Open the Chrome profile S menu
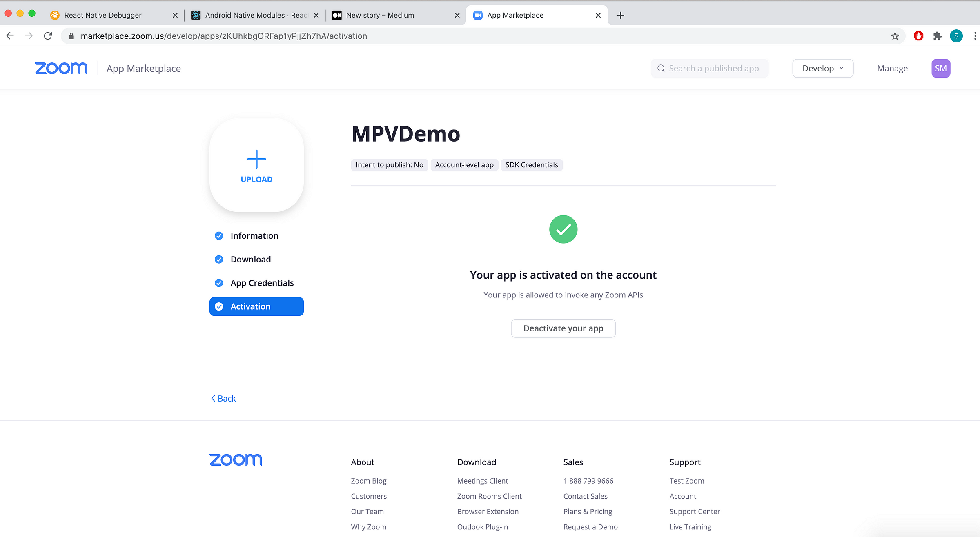980x537 pixels. pos(956,36)
